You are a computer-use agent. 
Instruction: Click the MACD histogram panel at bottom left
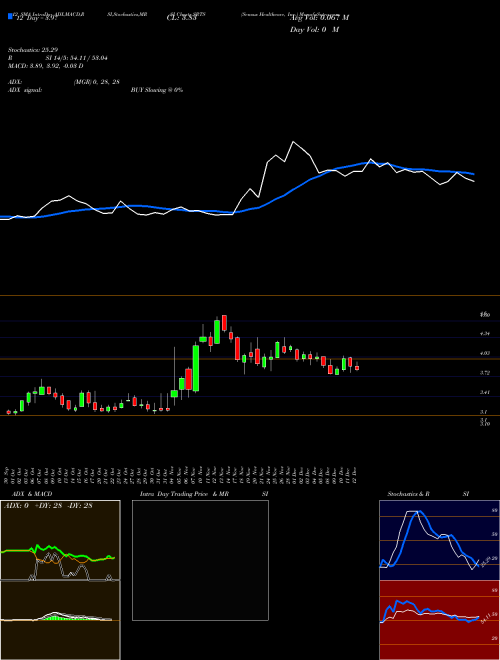pos(60,620)
